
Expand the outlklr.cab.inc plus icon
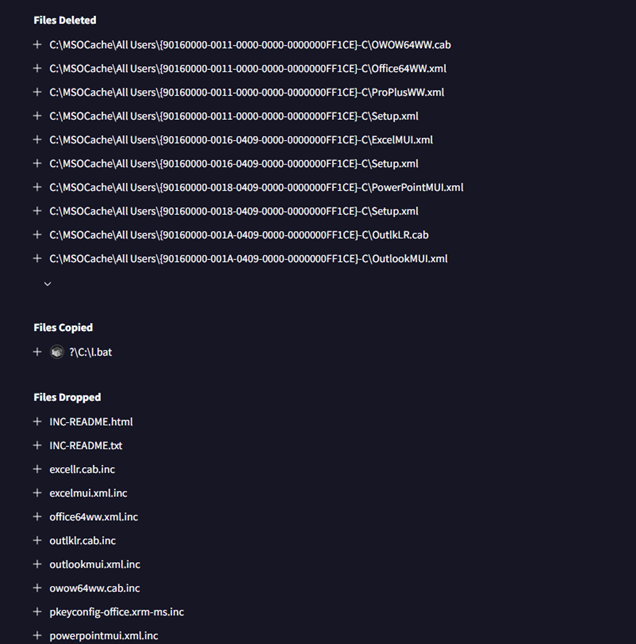point(37,540)
